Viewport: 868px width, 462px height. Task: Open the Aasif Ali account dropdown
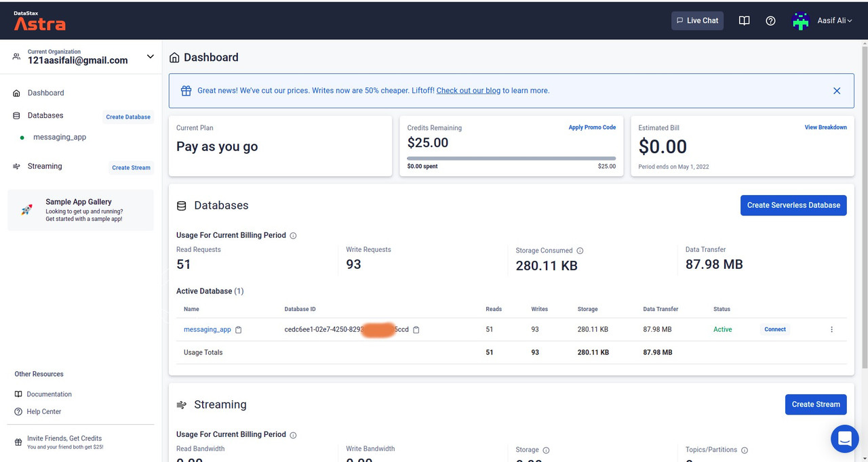(x=835, y=21)
